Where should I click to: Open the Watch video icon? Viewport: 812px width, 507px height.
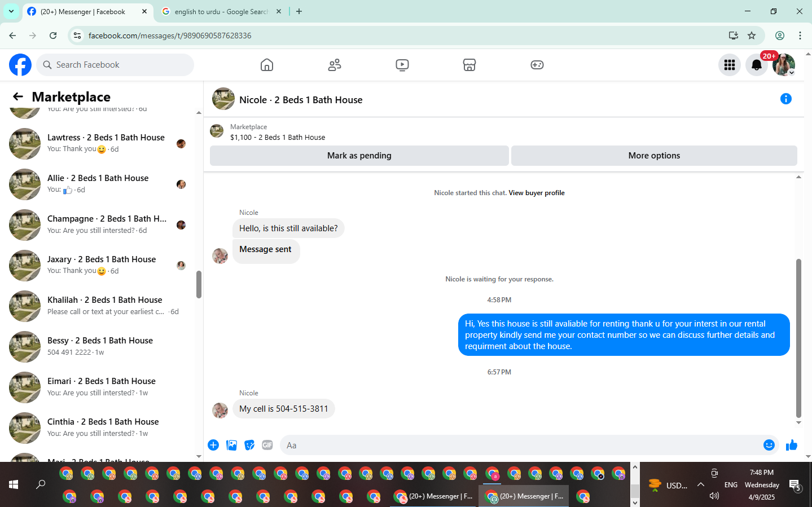[402, 65]
